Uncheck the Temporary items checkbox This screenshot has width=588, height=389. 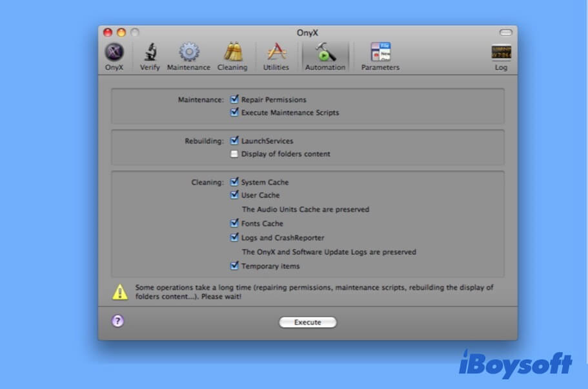pyautogui.click(x=235, y=266)
